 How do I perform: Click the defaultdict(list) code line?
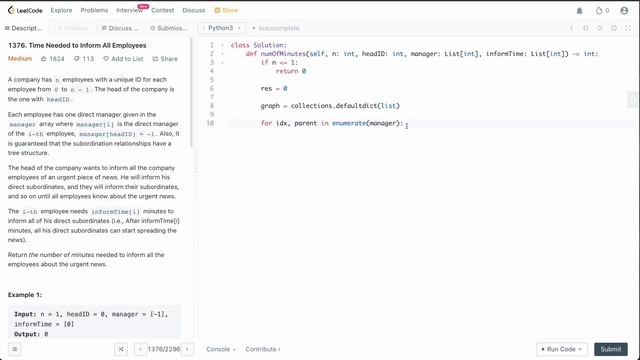(330, 106)
